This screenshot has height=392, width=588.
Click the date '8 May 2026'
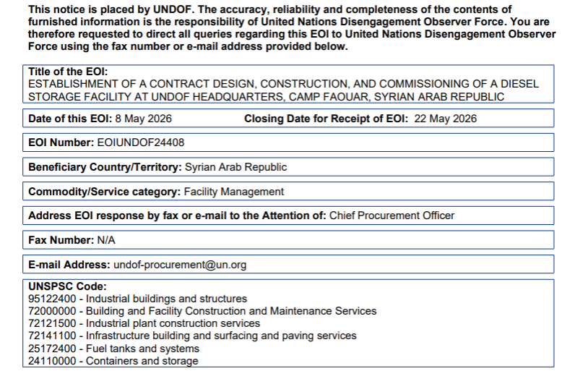143,119
